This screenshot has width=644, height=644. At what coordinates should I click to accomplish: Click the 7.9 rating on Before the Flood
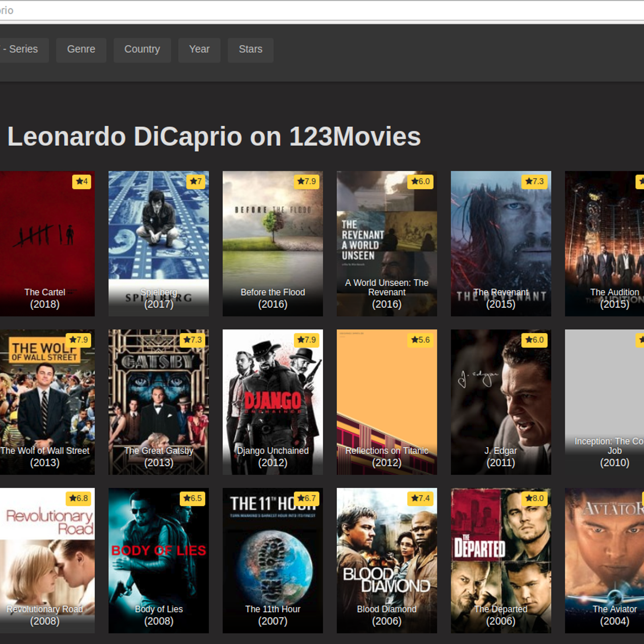307,182
